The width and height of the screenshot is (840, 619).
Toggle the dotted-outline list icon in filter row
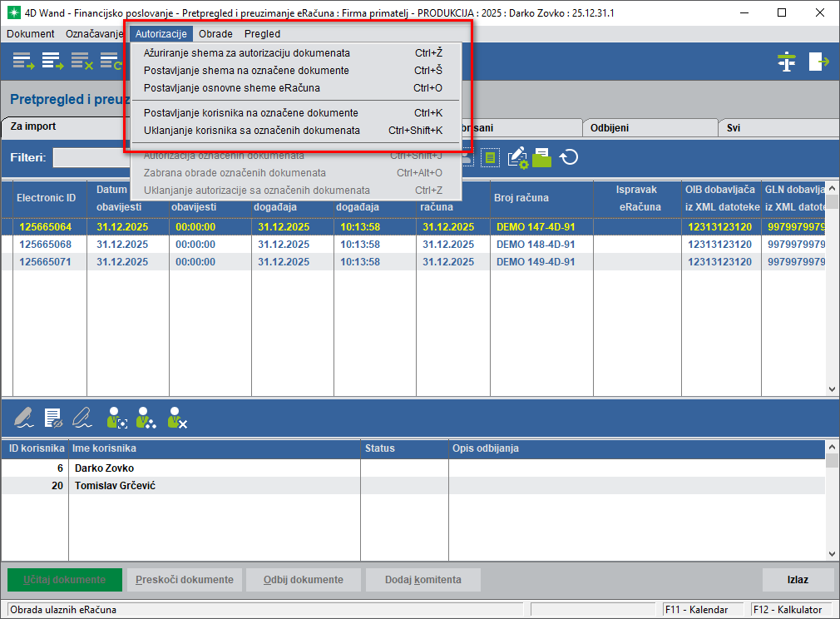tap(490, 157)
